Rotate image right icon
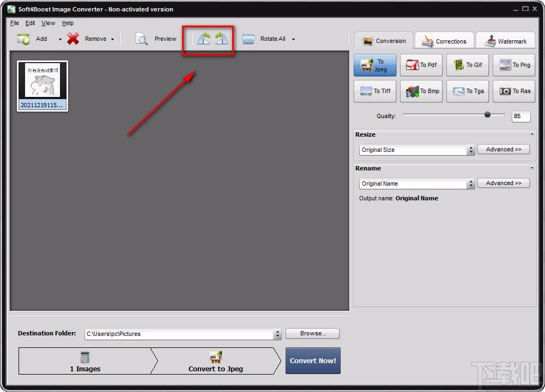545x392 pixels. click(x=221, y=39)
